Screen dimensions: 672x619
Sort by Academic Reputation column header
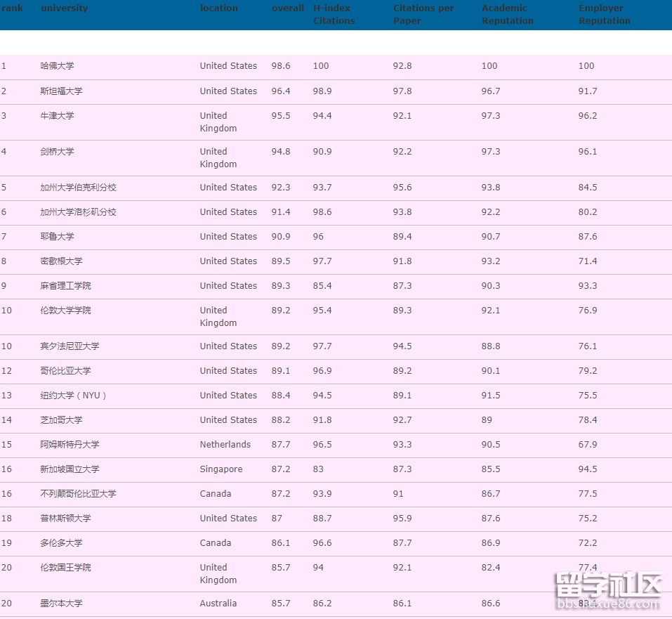(507, 14)
